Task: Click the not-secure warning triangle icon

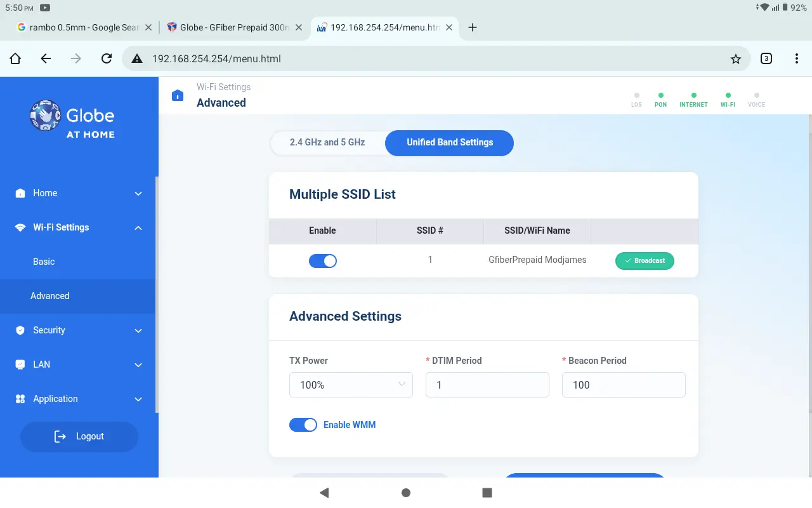Action: click(x=136, y=59)
